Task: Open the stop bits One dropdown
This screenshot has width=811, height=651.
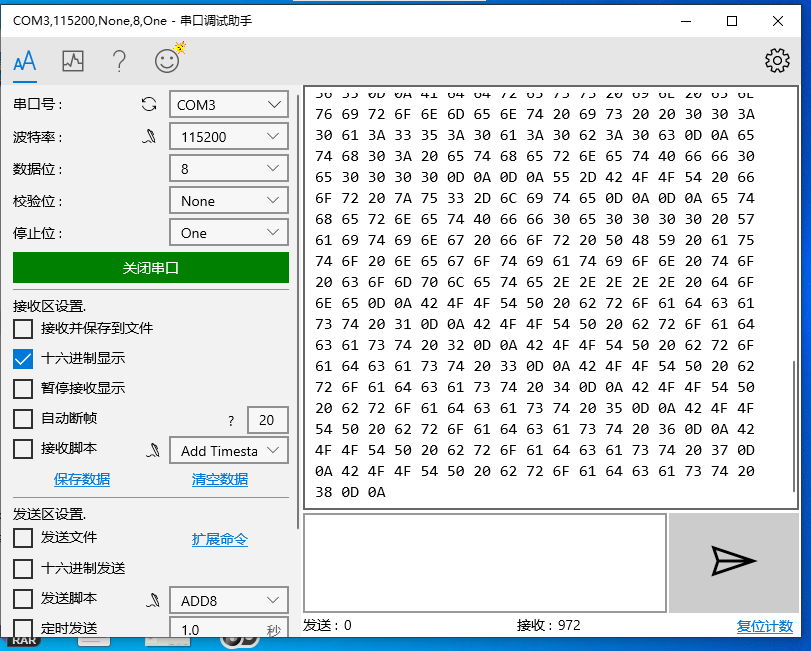Action: (x=229, y=233)
